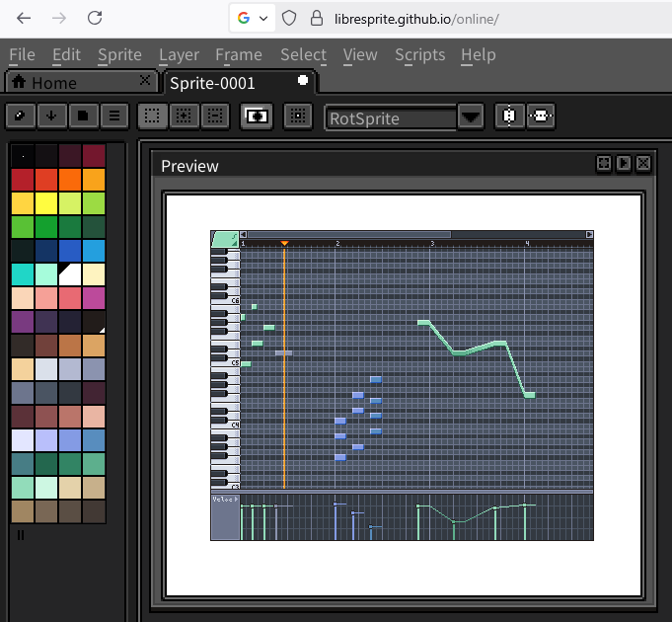This screenshot has height=622, width=672.
Task: Reload the page in browser
Action: tap(95, 18)
